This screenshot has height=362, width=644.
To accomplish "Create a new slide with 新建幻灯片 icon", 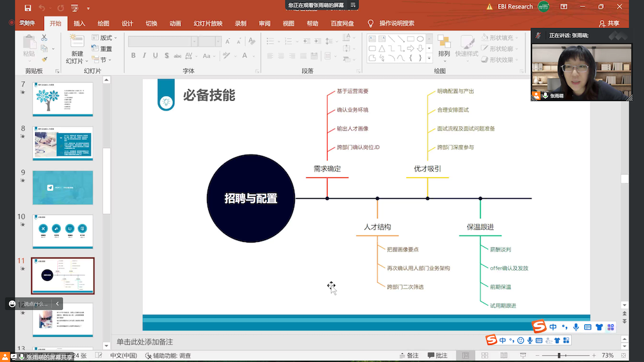I will point(77,42).
